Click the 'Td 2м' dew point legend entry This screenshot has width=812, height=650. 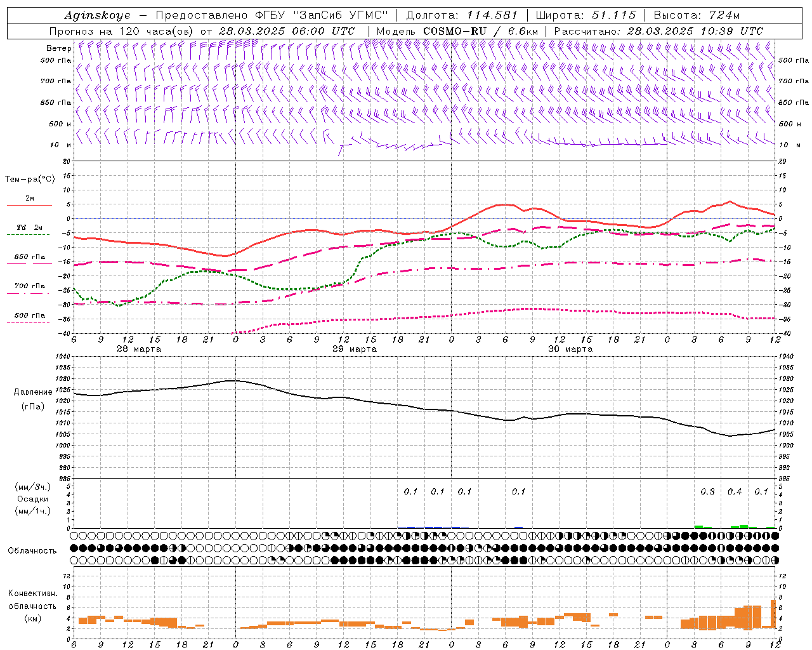29,227
